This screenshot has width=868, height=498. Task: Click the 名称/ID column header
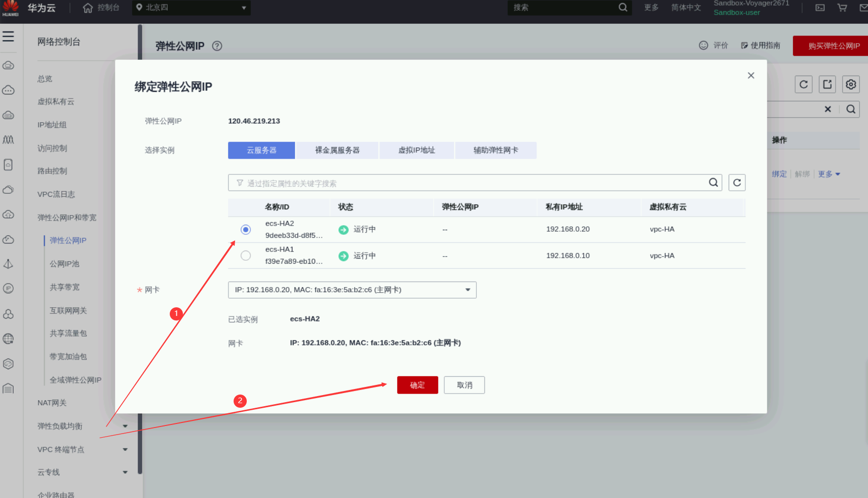click(277, 207)
